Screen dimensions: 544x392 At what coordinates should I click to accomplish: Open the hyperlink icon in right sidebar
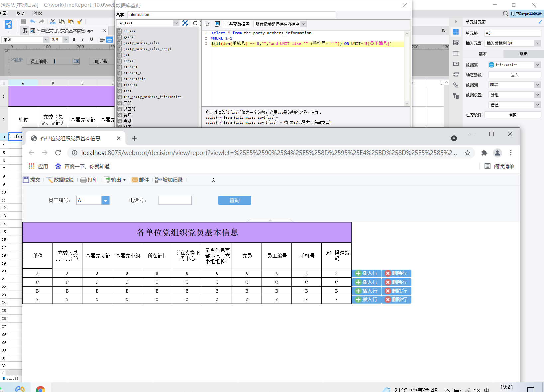coord(456,85)
